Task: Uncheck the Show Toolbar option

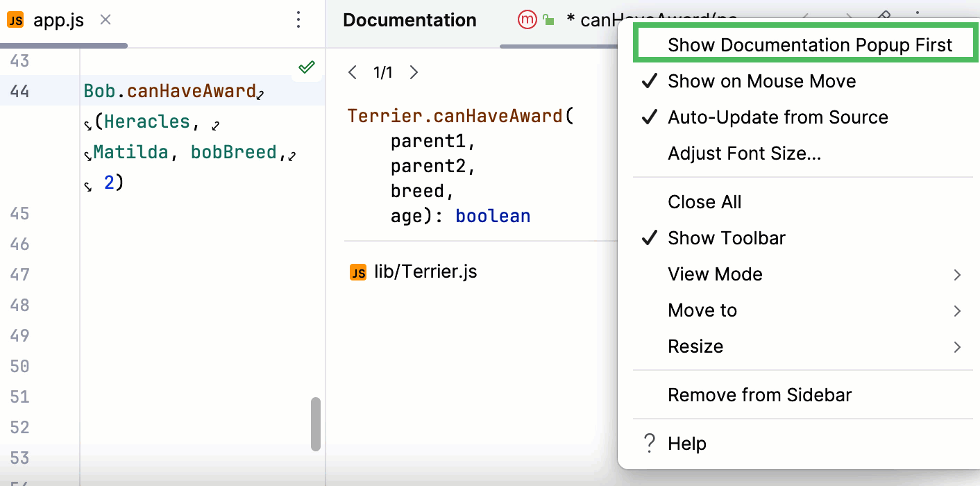Action: (726, 237)
